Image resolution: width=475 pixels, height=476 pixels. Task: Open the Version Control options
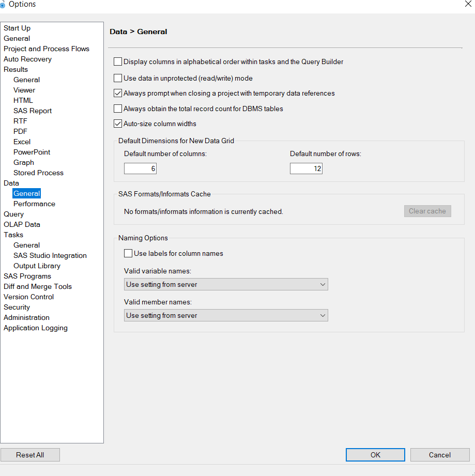28,297
